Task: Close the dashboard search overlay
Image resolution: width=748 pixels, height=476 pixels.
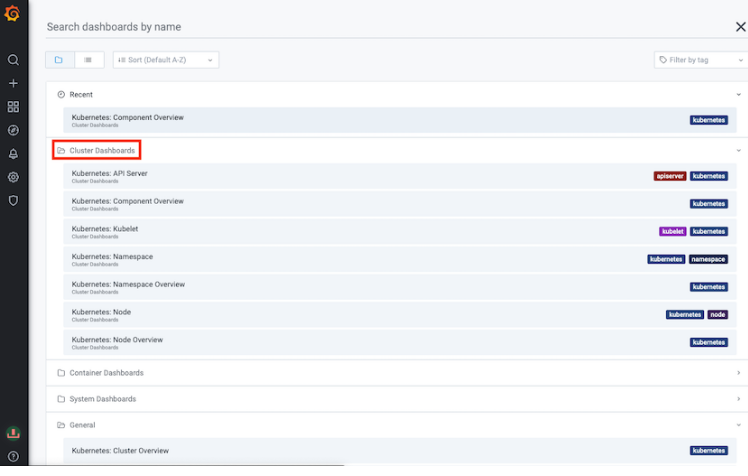Action: tap(740, 27)
